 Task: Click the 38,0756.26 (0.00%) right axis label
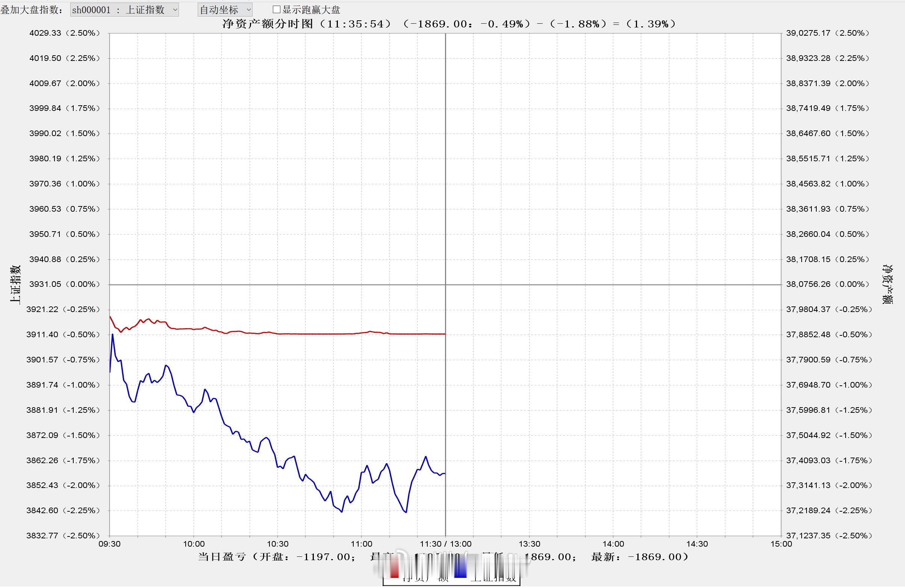(828, 285)
